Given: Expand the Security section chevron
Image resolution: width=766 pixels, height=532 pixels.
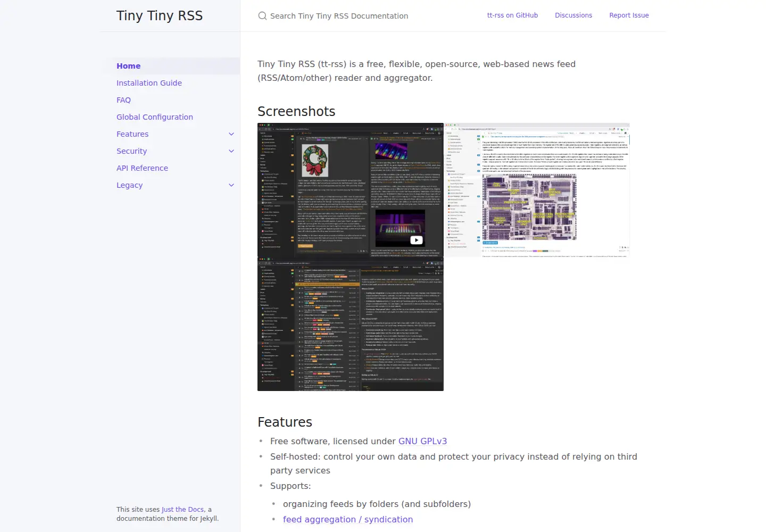Looking at the screenshot, I should click(x=231, y=151).
